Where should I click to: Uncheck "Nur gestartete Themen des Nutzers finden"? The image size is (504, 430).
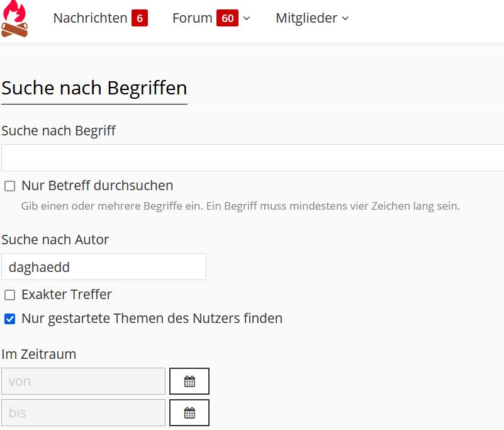[x=10, y=319]
